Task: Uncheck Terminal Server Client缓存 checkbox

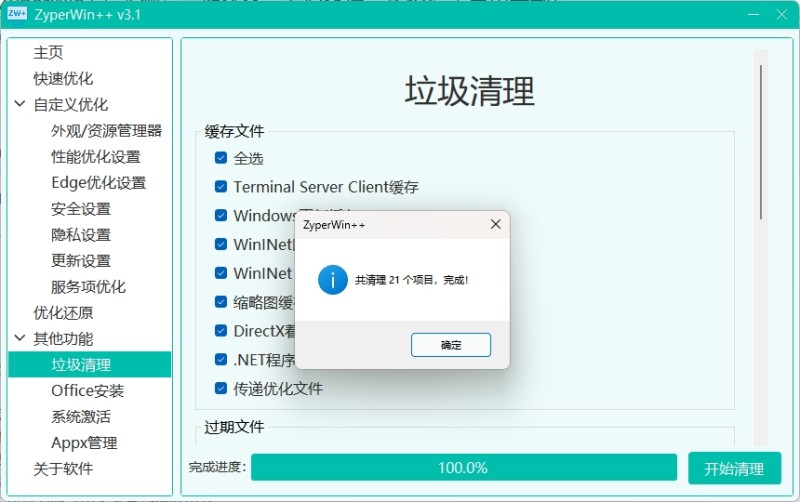Action: 221,187
